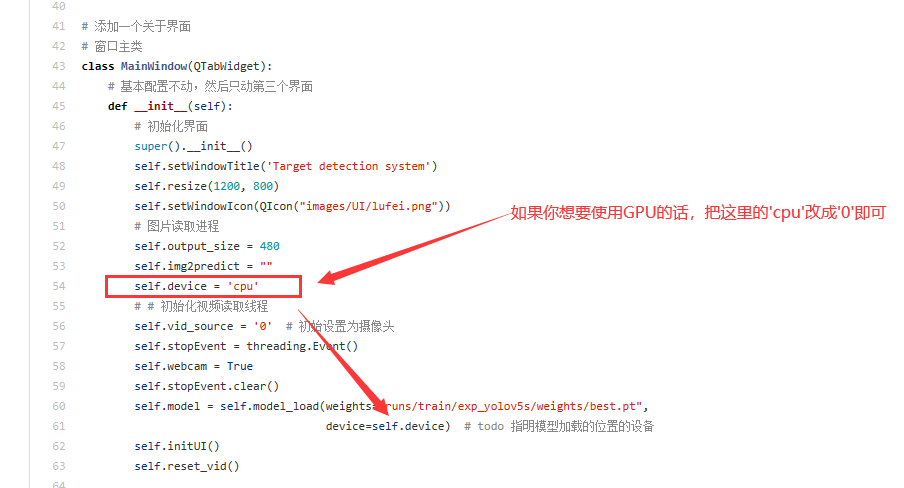Click line number 54 in the gutter
Viewport: 904px width, 488px height.
(59, 286)
